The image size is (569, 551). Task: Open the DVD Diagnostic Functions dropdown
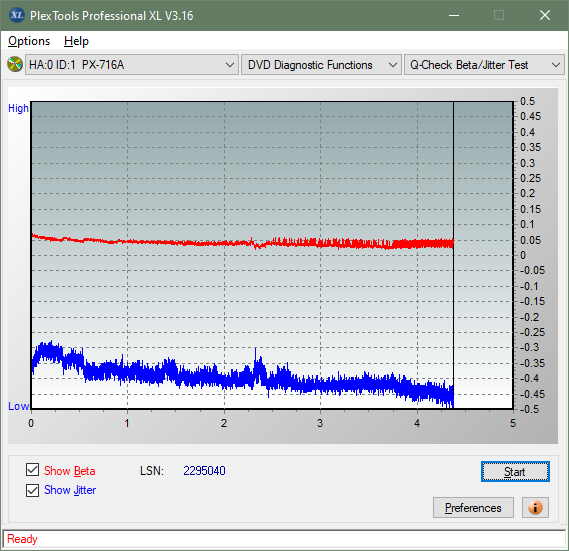321,65
